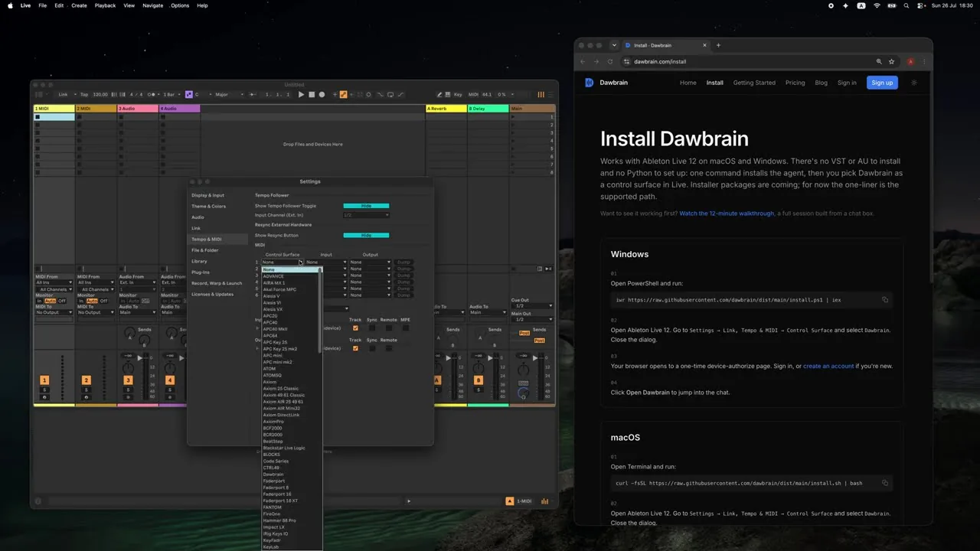Open the 1 Bar quantization dropdown
Viewport: 980px width, 551px height.
(x=171, y=94)
